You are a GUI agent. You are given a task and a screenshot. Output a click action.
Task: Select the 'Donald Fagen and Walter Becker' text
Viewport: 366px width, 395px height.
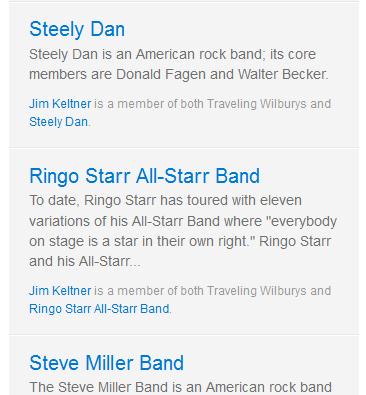click(221, 74)
